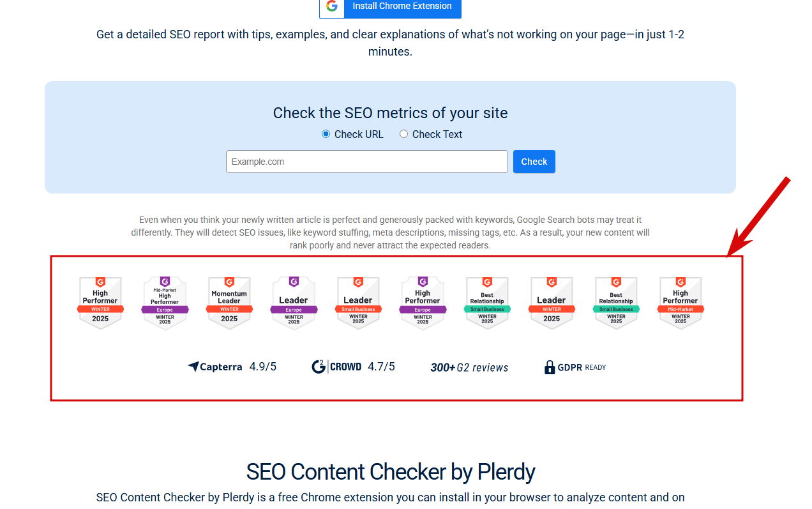Screen dimensions: 812x509
Task: Click the GDPR Ready lock icon
Action: pos(549,367)
